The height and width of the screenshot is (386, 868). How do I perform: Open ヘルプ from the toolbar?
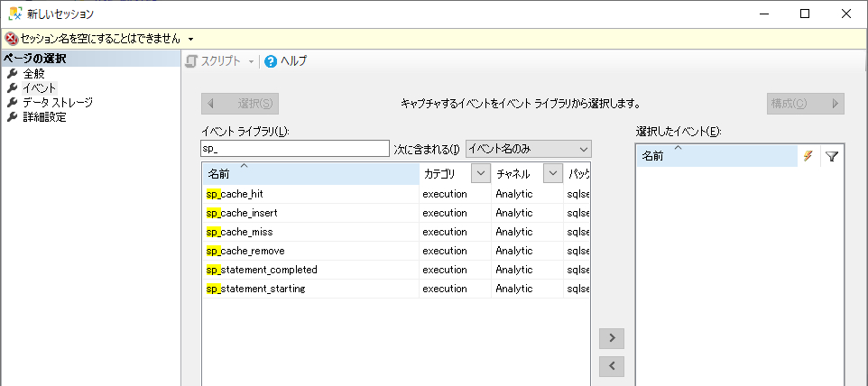click(x=286, y=61)
